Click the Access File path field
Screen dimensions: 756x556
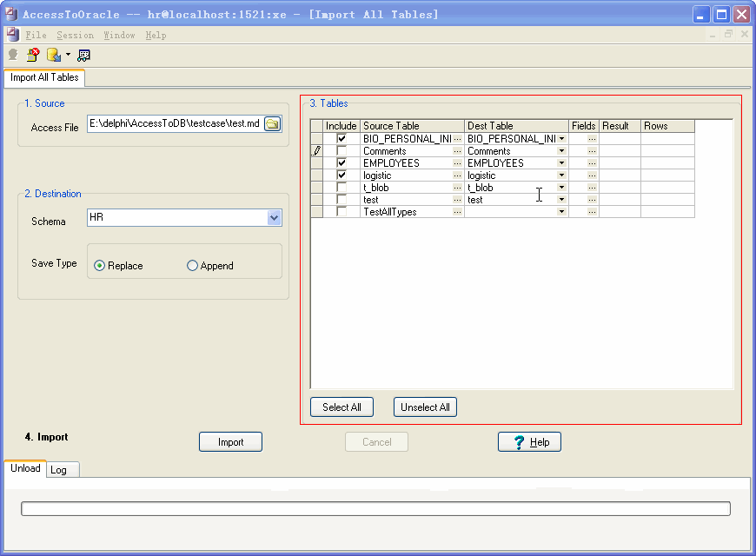pos(176,124)
